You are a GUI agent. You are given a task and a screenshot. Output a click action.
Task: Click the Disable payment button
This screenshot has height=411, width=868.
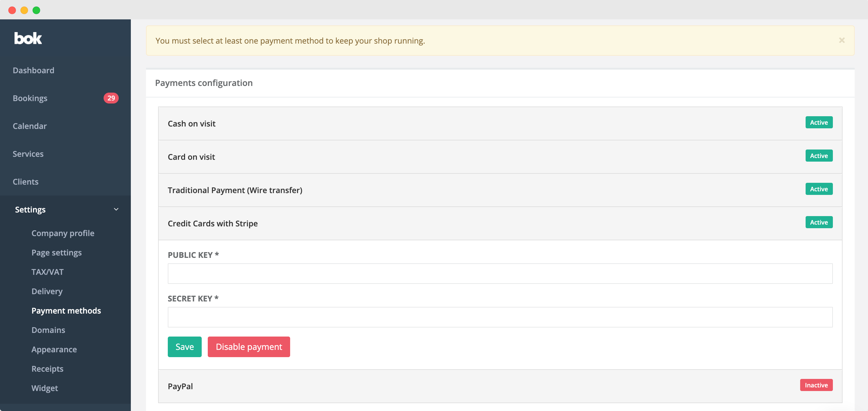tap(249, 347)
